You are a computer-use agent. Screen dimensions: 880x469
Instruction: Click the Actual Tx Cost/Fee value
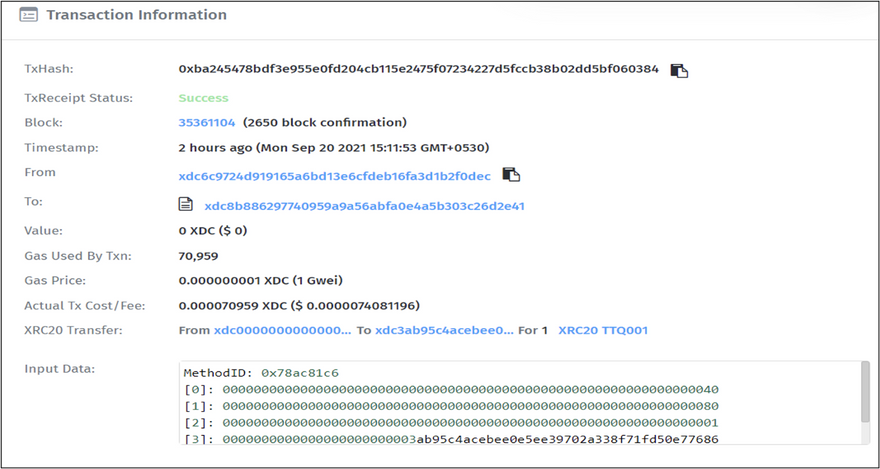(299, 305)
